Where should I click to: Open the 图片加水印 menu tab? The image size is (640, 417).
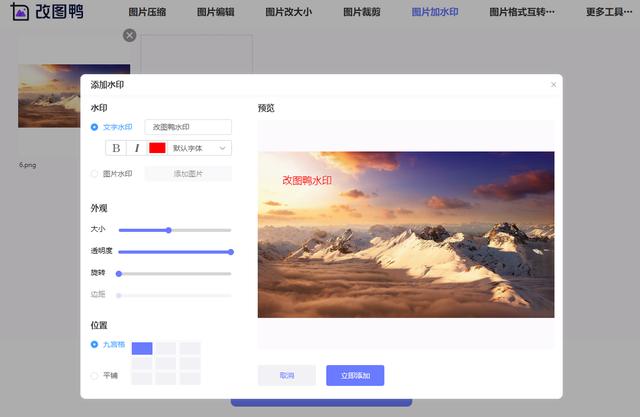435,12
